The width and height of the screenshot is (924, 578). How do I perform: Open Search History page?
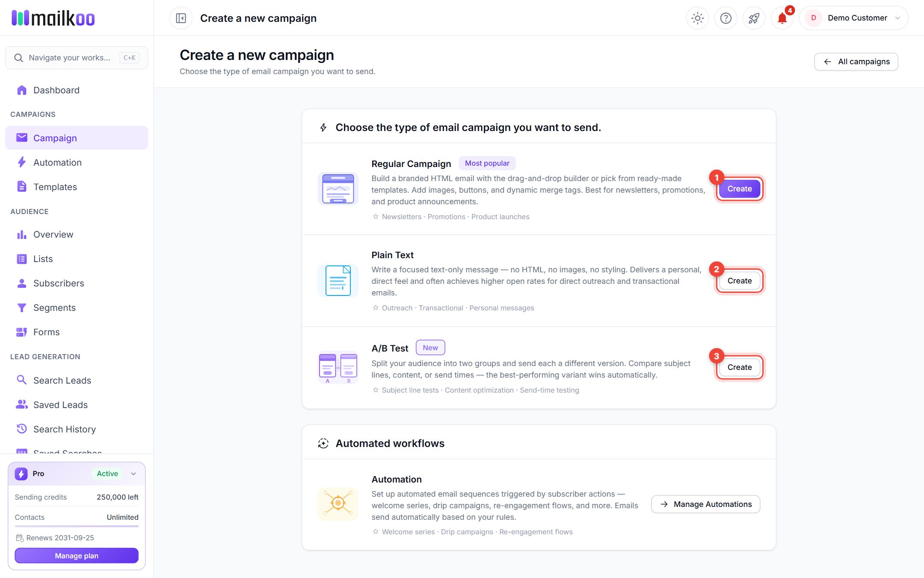pos(77,429)
